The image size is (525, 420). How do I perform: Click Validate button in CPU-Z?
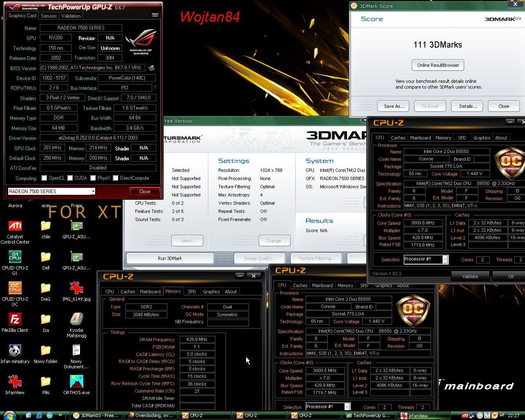(x=470, y=276)
